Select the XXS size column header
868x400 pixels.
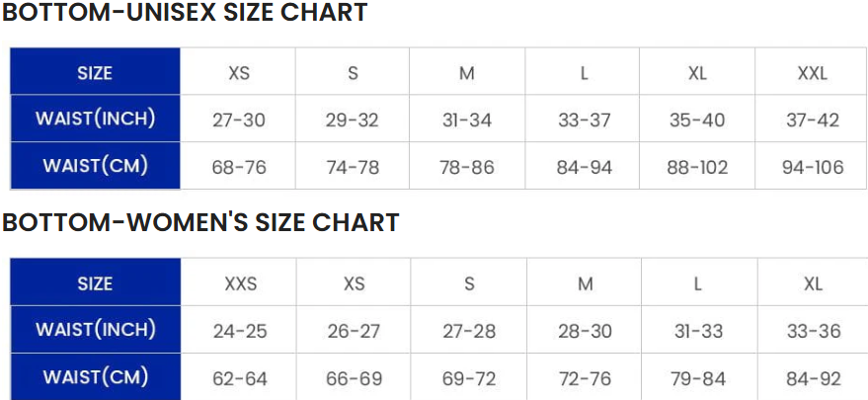point(240,283)
